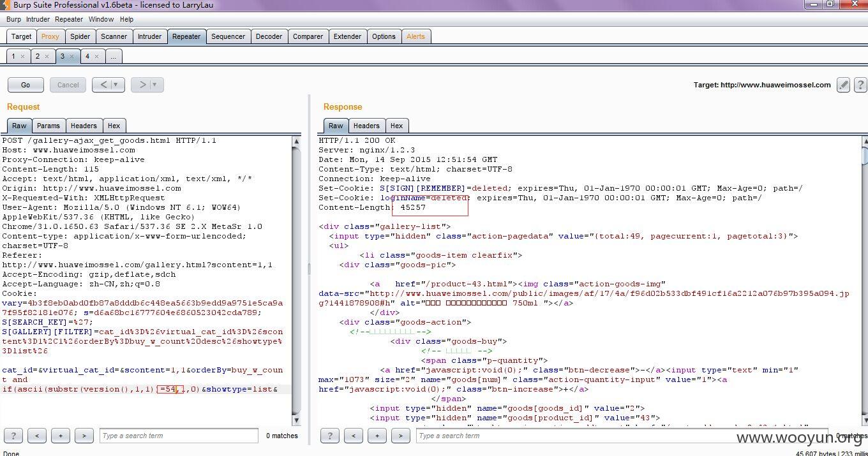Focus the request search term field

(179, 436)
